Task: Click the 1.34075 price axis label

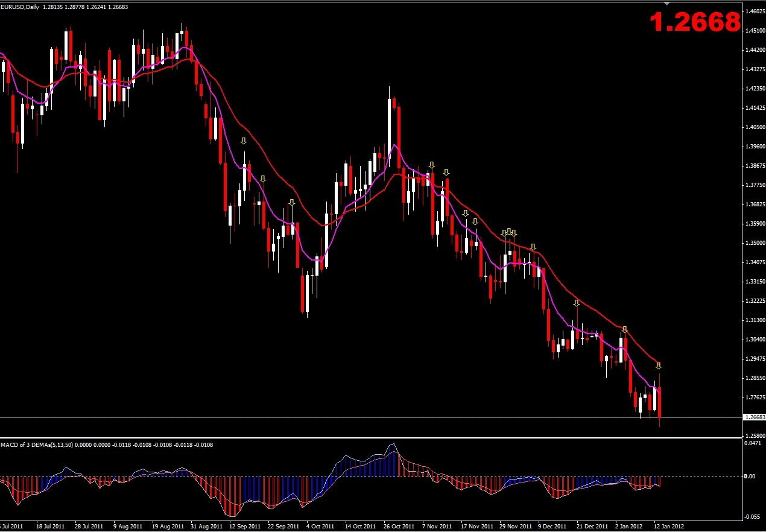Action: [755, 262]
